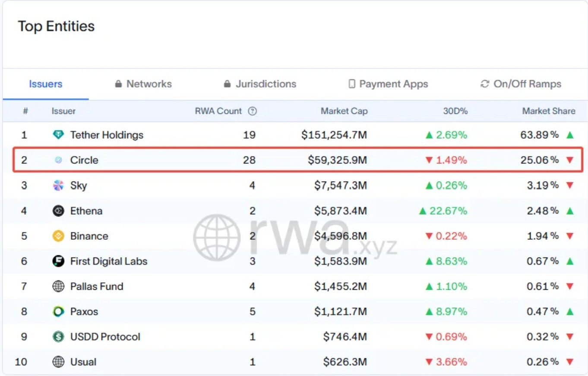Open the locked Jurisdictions tab
The image size is (588, 376).
click(x=260, y=84)
